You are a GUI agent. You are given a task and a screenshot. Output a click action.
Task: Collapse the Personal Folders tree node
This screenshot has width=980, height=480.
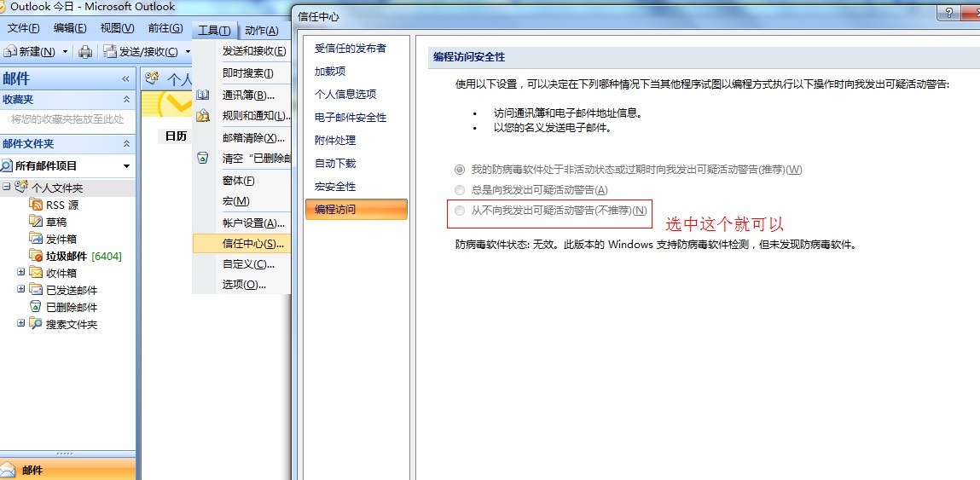click(x=6, y=187)
